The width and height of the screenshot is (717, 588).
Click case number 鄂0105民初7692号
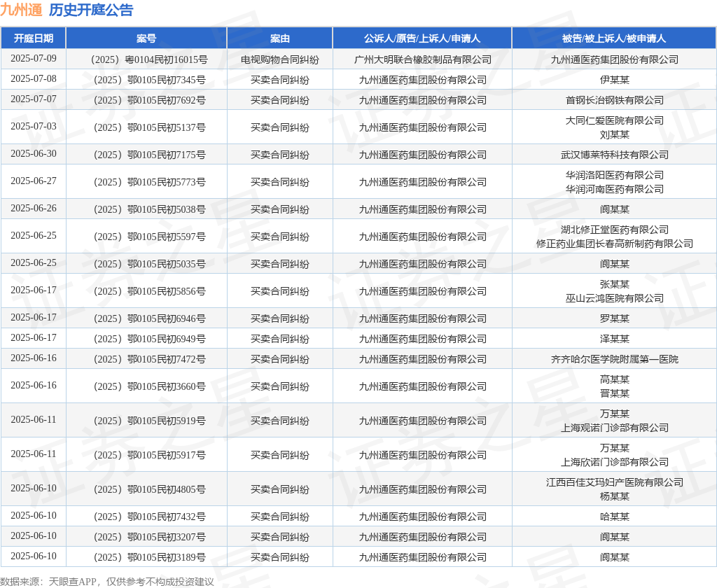tap(167, 100)
